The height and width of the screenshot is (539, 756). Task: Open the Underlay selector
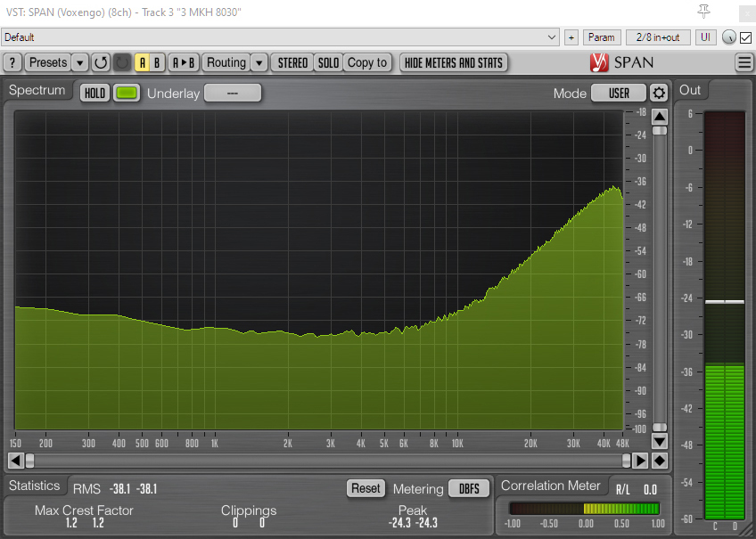pyautogui.click(x=232, y=94)
